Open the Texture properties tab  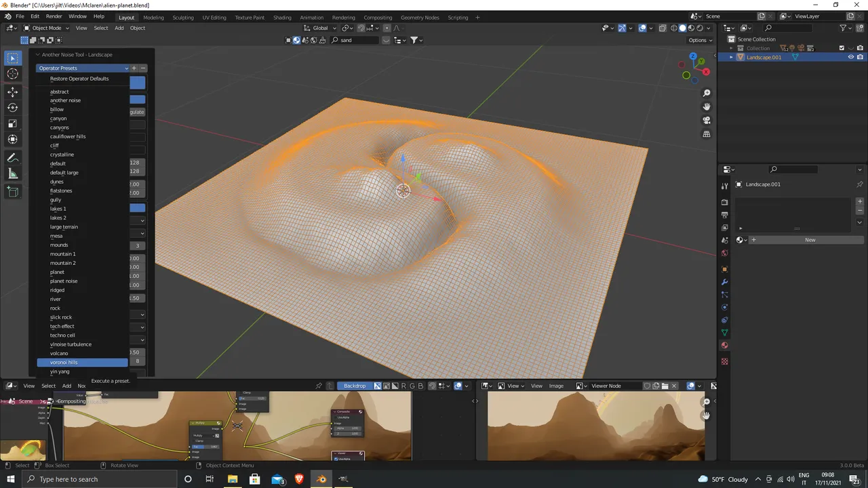pos(724,361)
